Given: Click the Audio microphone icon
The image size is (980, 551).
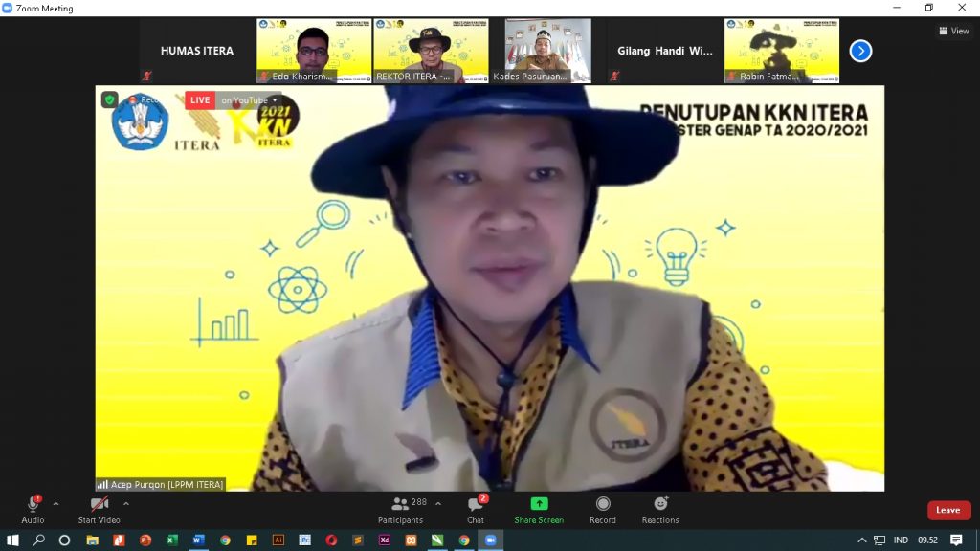Looking at the screenshot, I should pos(33,504).
